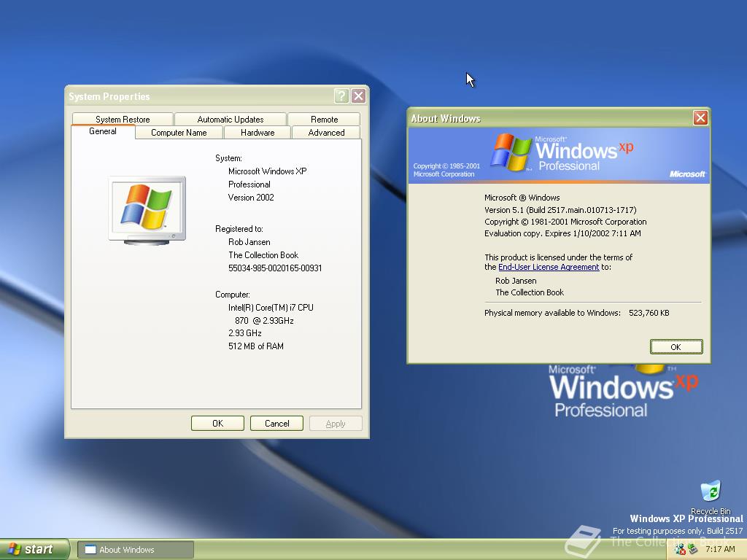Click 'Physical memory available to Windows:' label

(x=553, y=313)
